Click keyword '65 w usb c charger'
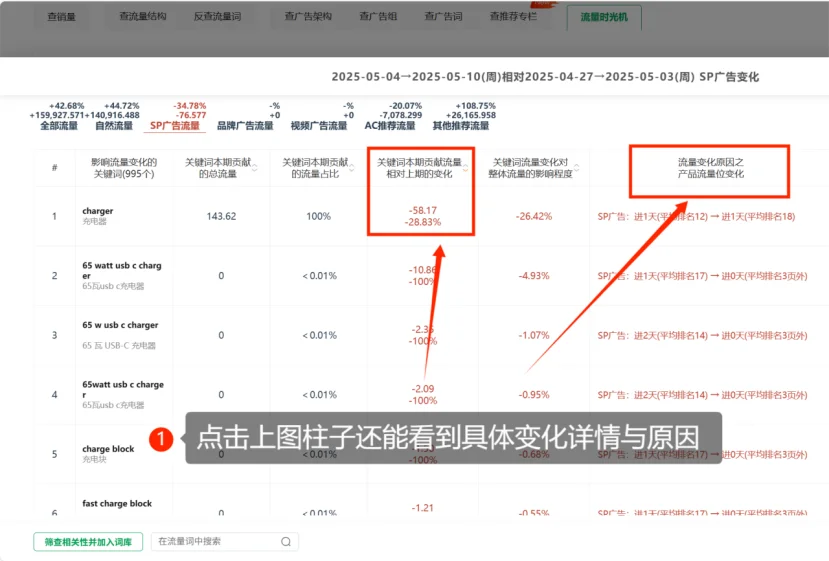This screenshot has width=829, height=561. (120, 325)
